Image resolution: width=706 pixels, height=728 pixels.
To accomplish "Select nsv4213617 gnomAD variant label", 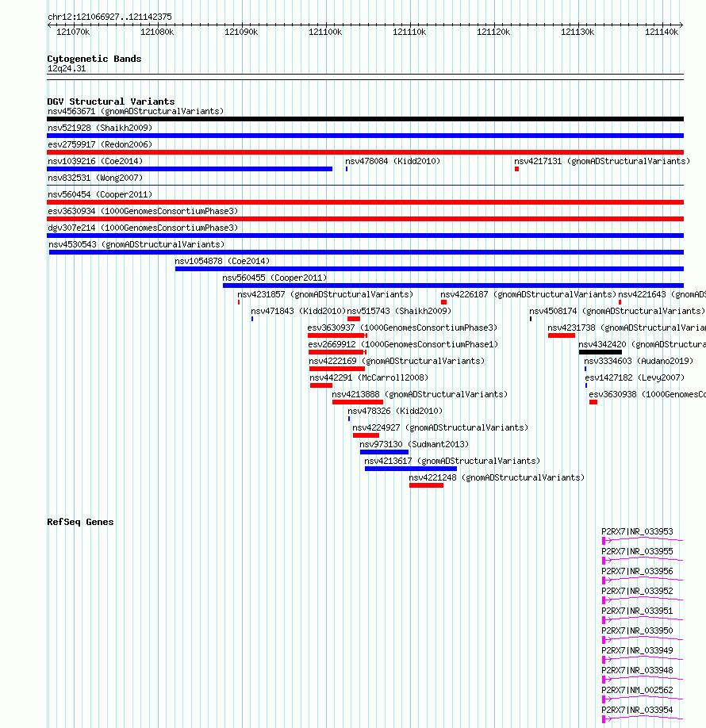I will (x=452, y=462).
